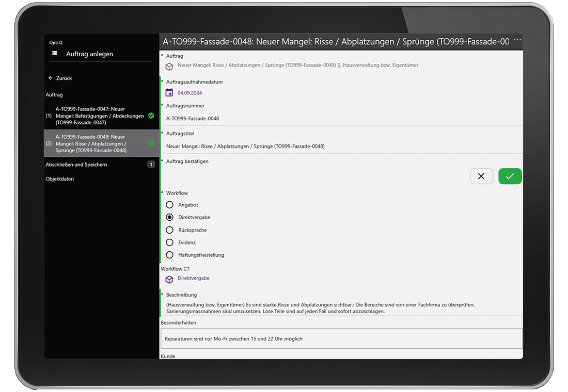The width and height of the screenshot is (568, 392).
Task: Select order A-TO999-Fassade-0048 in sidebar list
Action: [x=98, y=143]
